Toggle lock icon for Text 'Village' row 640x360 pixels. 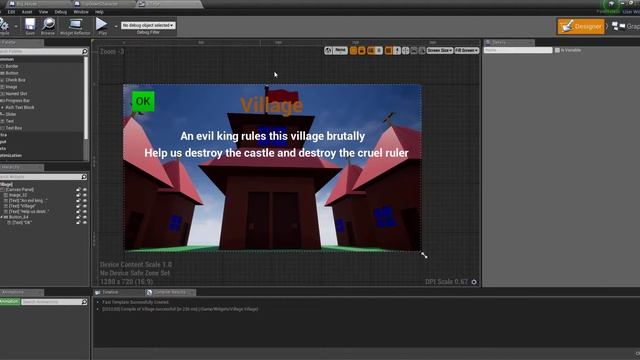coord(78,206)
